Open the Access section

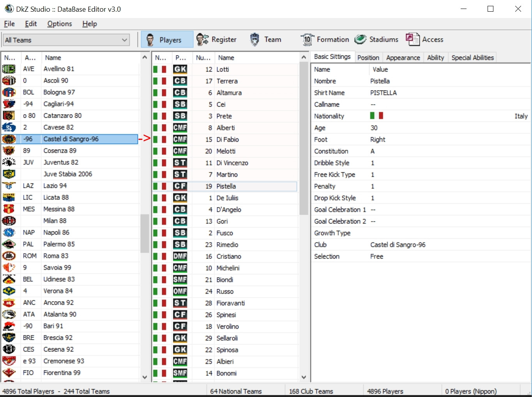(424, 39)
